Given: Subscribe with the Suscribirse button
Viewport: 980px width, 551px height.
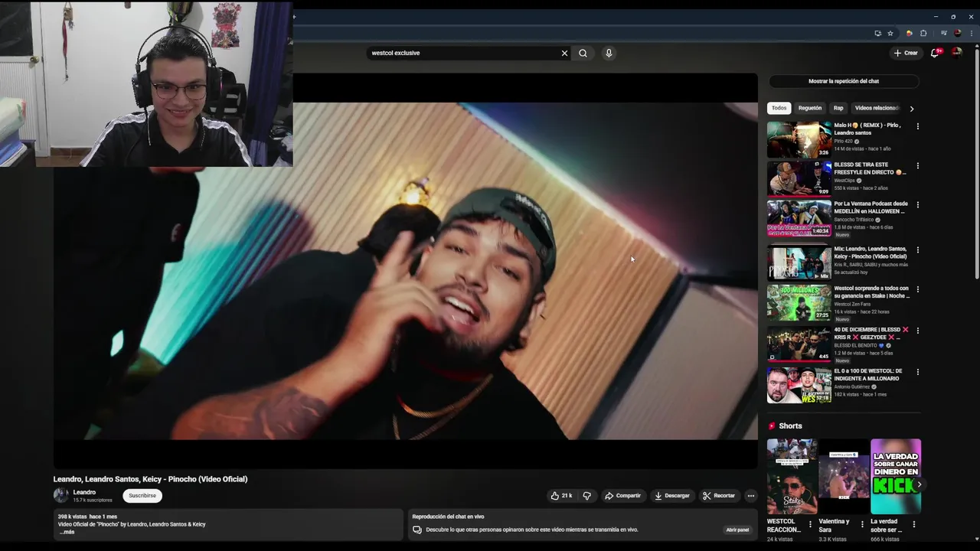Looking at the screenshot, I should 142,496.
